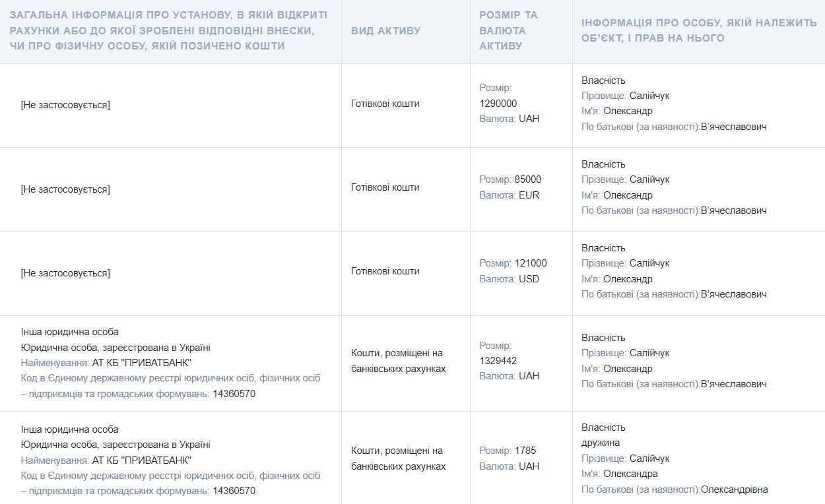Viewport: 825px width, 504px height.
Task: Select the 'Загальна інформація про установу' column header
Action: [168, 30]
